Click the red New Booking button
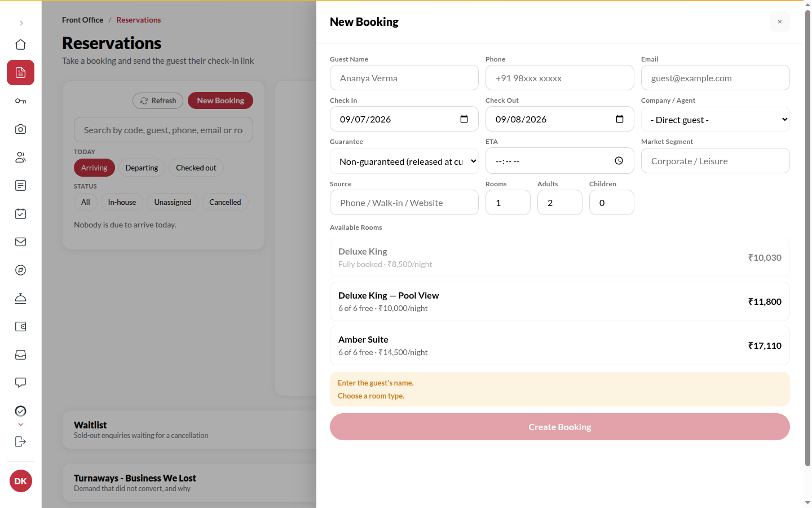This screenshot has height=508, width=812. click(220, 100)
